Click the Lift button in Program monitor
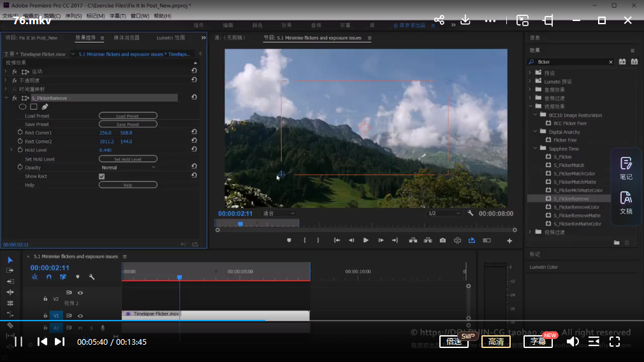This screenshot has height=362, width=644. click(x=413, y=240)
